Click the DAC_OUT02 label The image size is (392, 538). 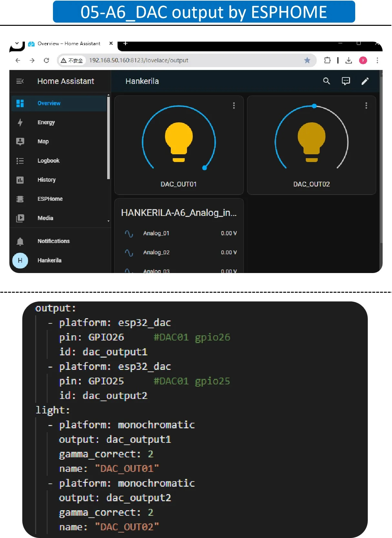click(311, 184)
